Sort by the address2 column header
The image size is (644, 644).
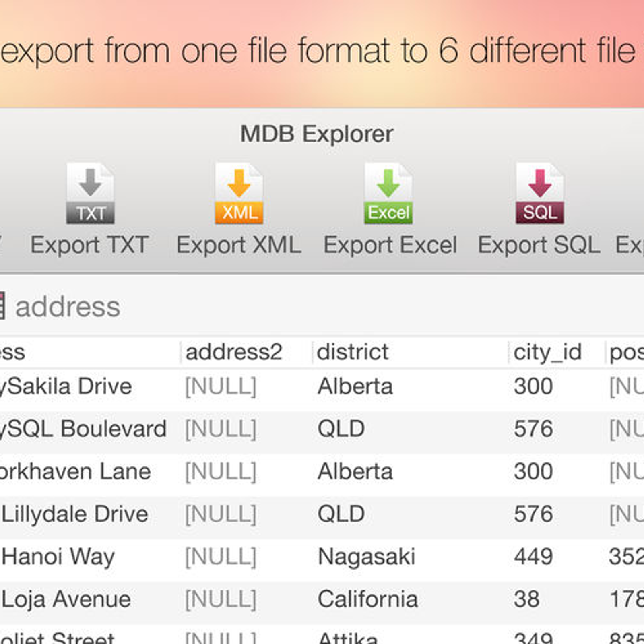tap(234, 352)
